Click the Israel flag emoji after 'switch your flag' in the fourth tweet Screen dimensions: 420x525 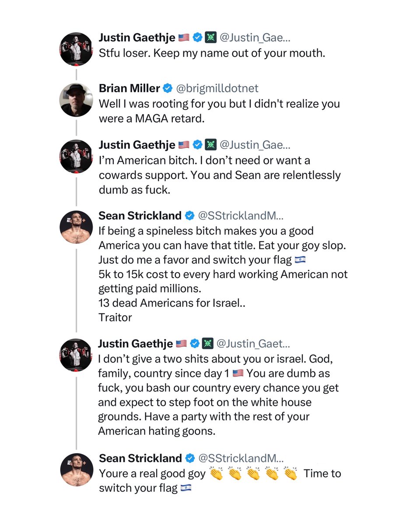point(300,260)
